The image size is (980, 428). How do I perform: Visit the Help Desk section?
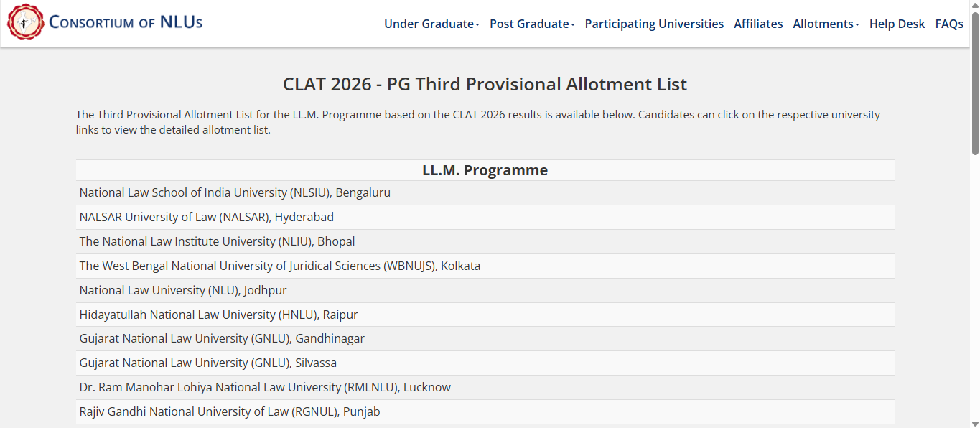coord(897,24)
